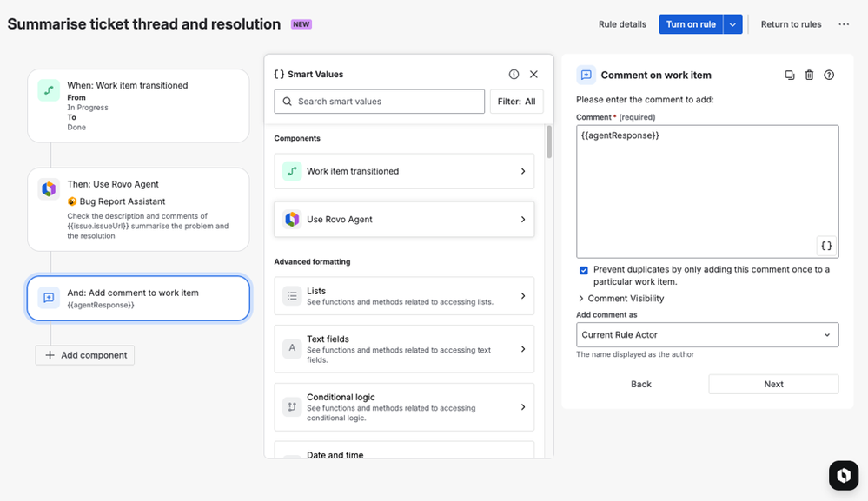Open the Filter: All selector
The height and width of the screenshot is (501, 868).
click(x=516, y=102)
